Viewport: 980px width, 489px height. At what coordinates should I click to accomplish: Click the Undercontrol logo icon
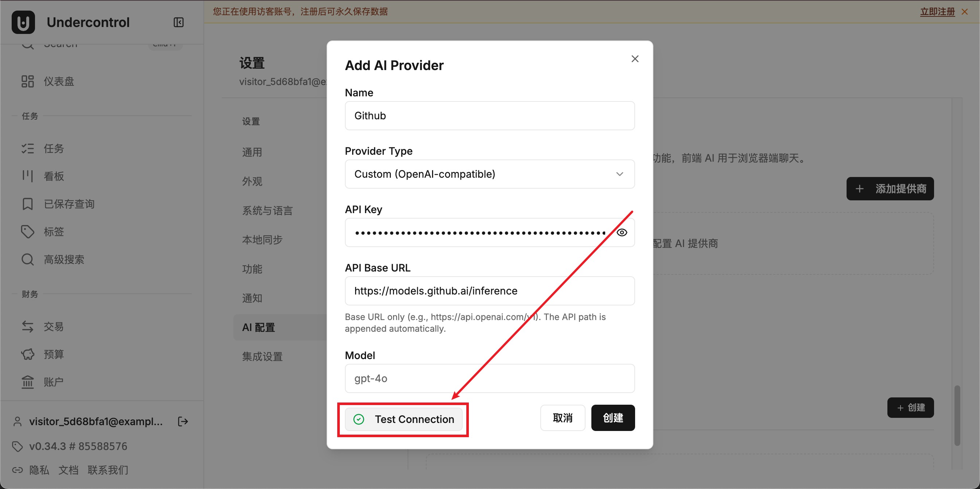point(23,22)
